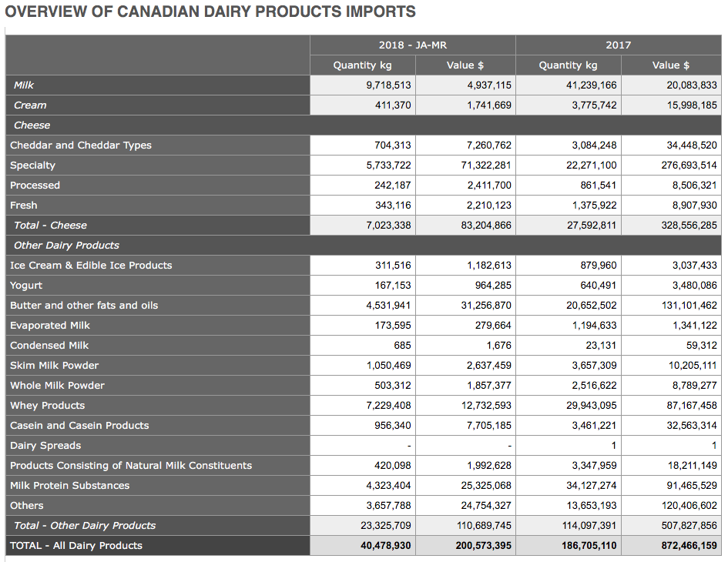Click Total - Cheese row label
The image size is (728, 562).
click(50, 225)
